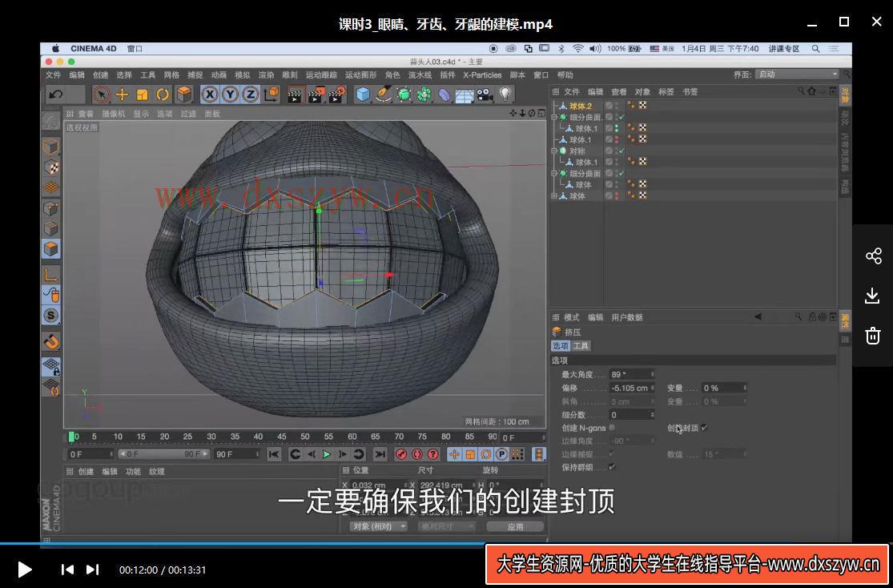Screen dimensions: 893x588
Task: Click the tweak mouse icon in left palette
Action: 51,295
